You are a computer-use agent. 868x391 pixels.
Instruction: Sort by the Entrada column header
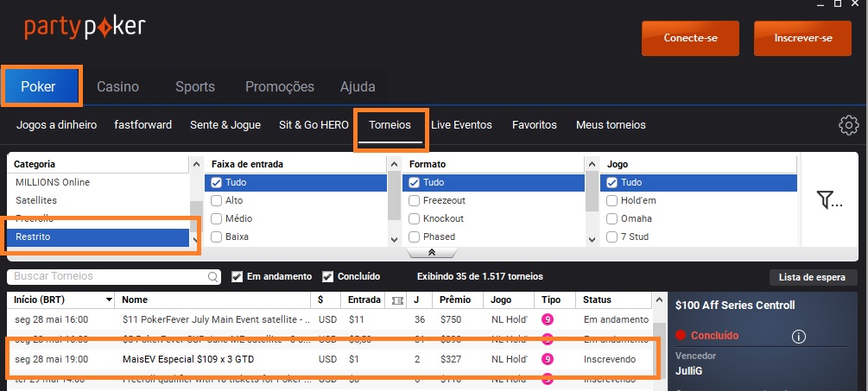click(364, 300)
